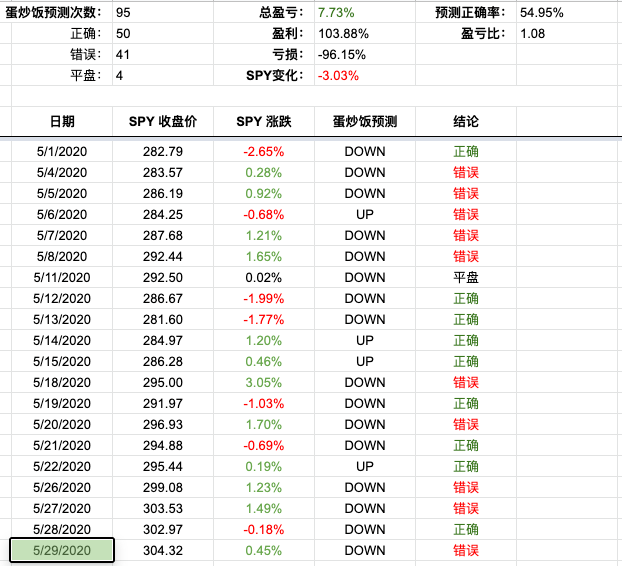The image size is (622, 566).
Task: Click the 平盘 conclusion for 5/11/2020
Action: pos(466,278)
